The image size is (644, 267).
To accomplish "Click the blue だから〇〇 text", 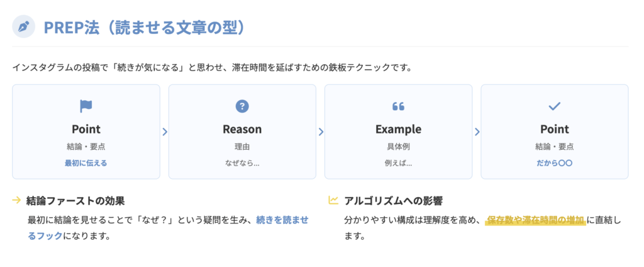I will coord(554,163).
